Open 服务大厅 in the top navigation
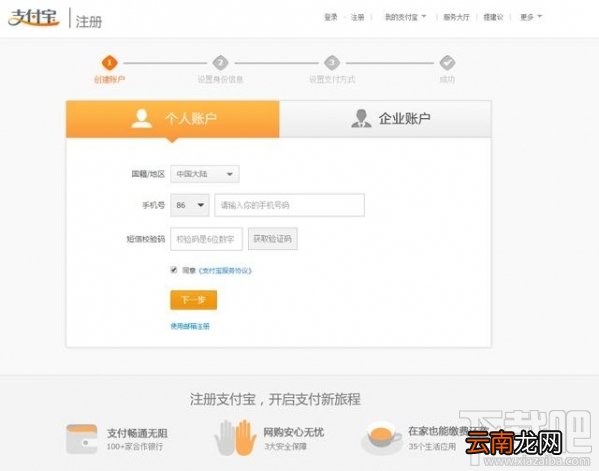 456,17
